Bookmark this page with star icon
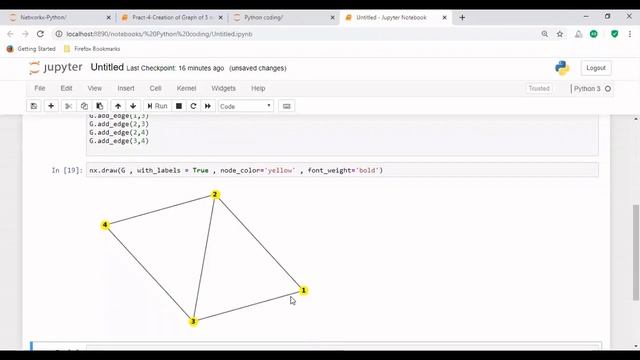640x360 pixels. (560, 34)
